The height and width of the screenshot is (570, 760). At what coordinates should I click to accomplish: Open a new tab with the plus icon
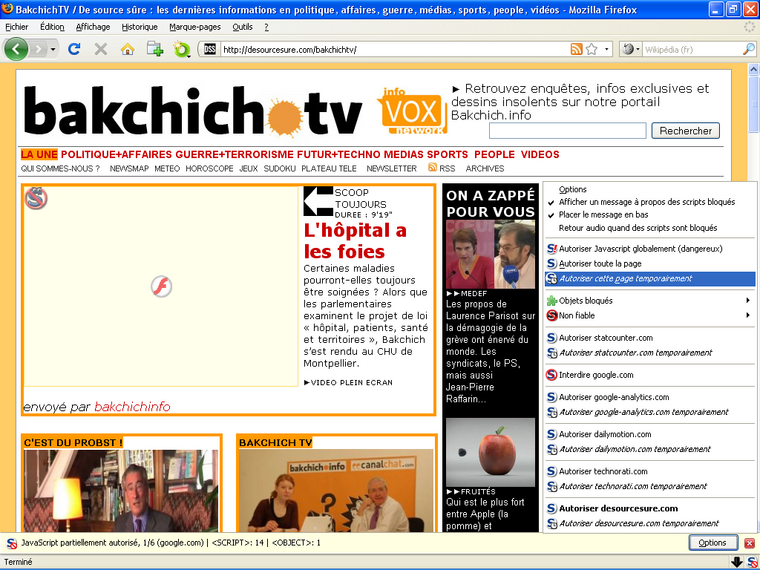pos(155,49)
